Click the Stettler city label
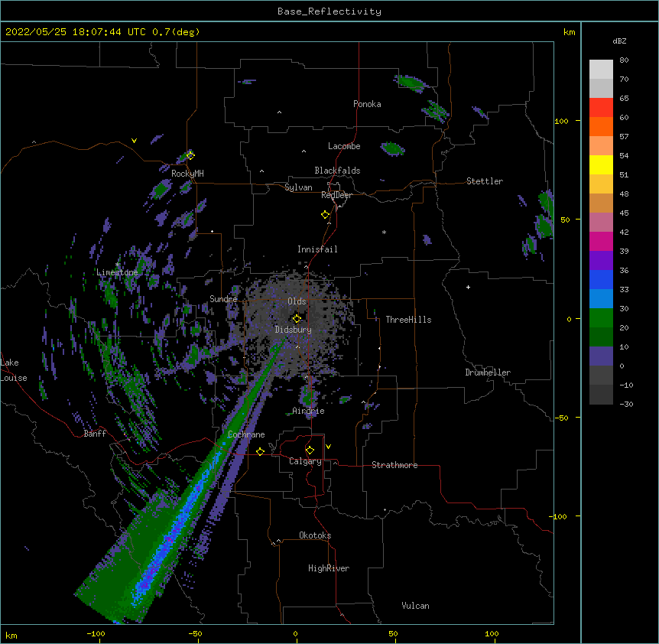Image resolution: width=659 pixels, height=644 pixels. [485, 181]
